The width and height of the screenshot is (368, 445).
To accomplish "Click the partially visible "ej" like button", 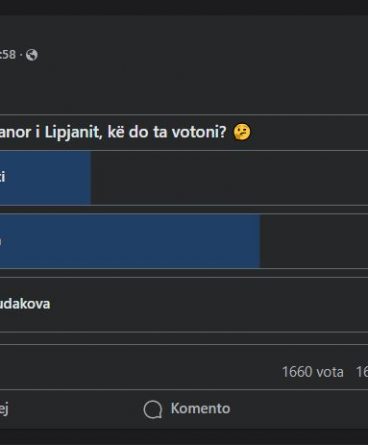I will [x=4, y=409].
